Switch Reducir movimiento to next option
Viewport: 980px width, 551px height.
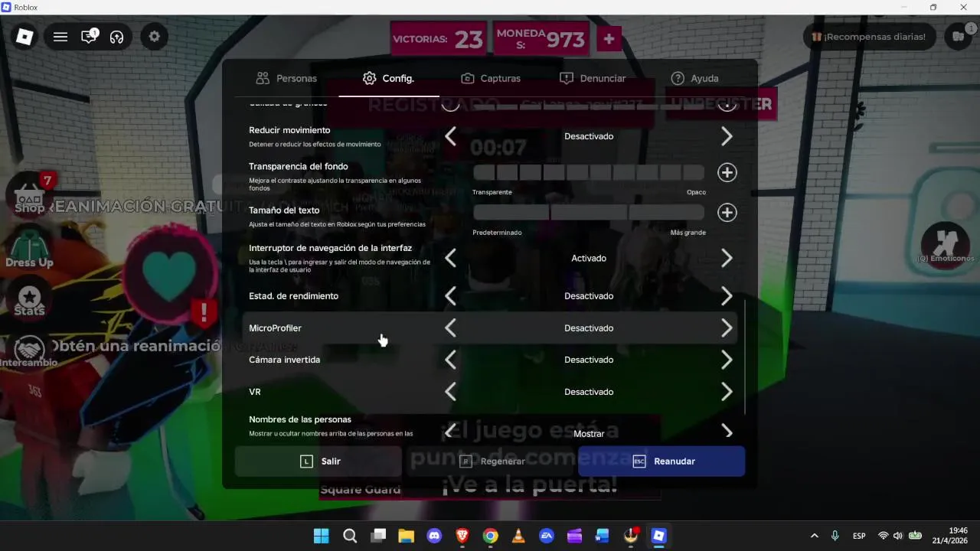727,136
